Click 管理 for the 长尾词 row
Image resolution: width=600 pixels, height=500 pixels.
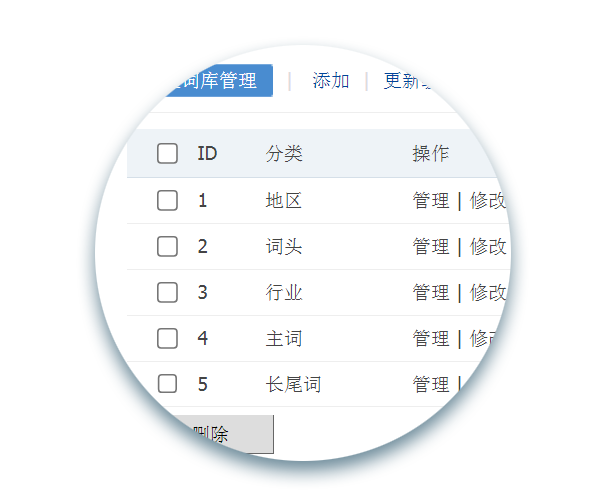pos(431,383)
